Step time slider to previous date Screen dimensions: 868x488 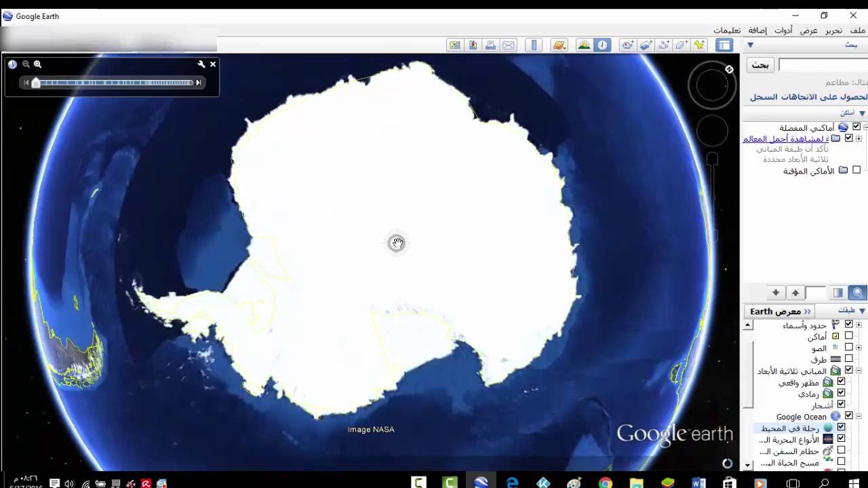click(26, 83)
